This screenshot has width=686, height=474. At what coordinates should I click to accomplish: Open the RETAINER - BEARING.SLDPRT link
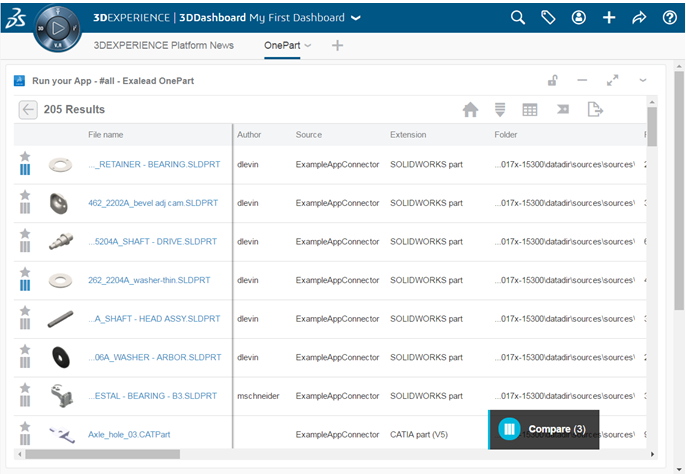pyautogui.click(x=154, y=165)
